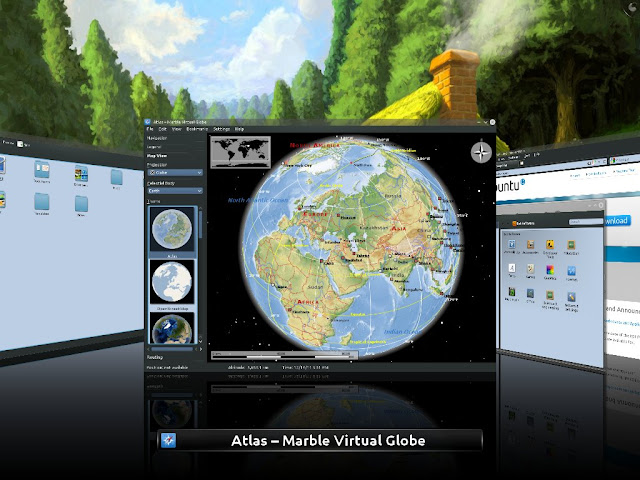
Task: Click pictures folder icon in left file manager
Action: 81,173
